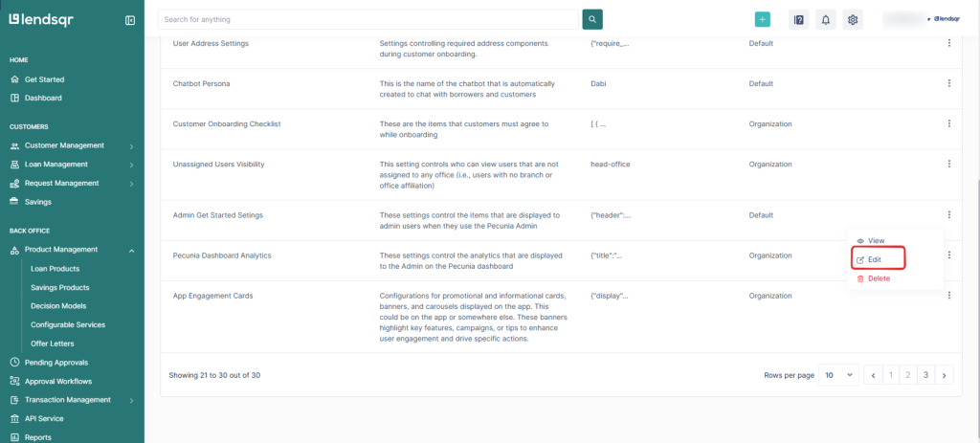This screenshot has height=443, width=980.
Task: Expand the Transaction Management submenu
Action: point(131,400)
